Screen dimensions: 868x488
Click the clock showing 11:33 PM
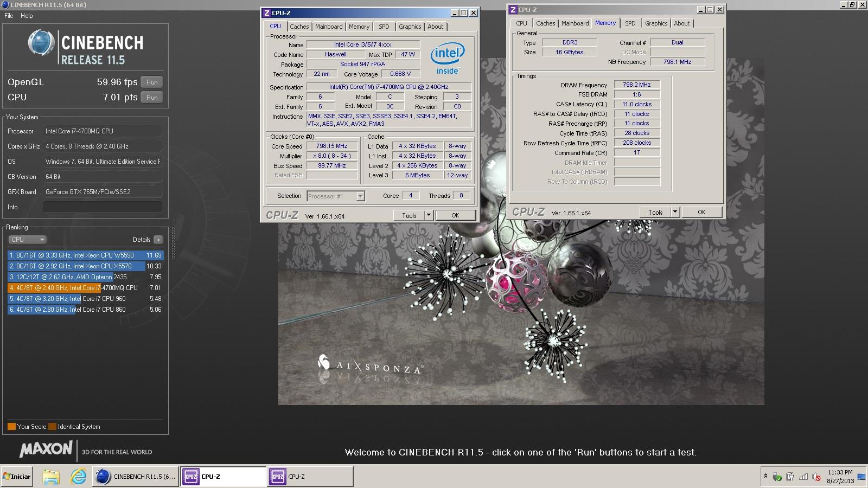840,473
